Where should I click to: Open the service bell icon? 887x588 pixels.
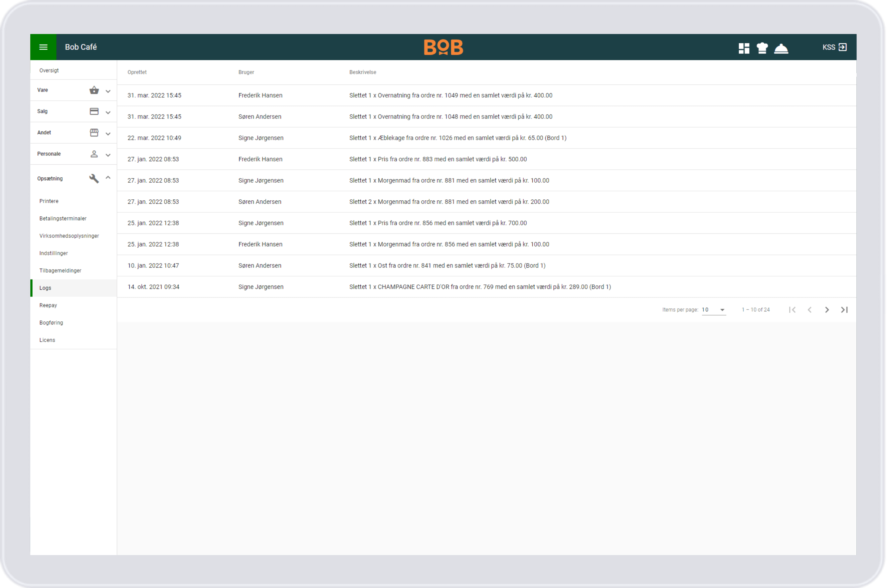click(x=781, y=48)
